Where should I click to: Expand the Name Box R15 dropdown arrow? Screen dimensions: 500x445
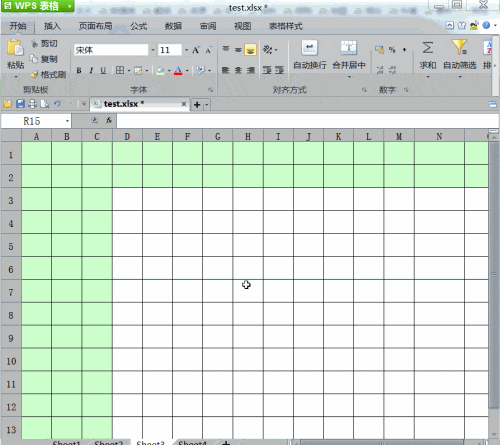[67, 121]
